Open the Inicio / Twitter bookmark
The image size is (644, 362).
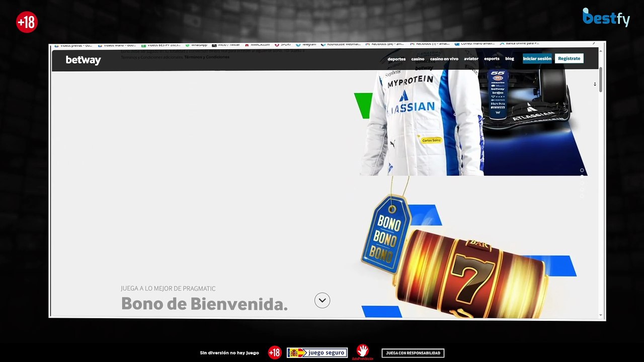tap(226, 45)
